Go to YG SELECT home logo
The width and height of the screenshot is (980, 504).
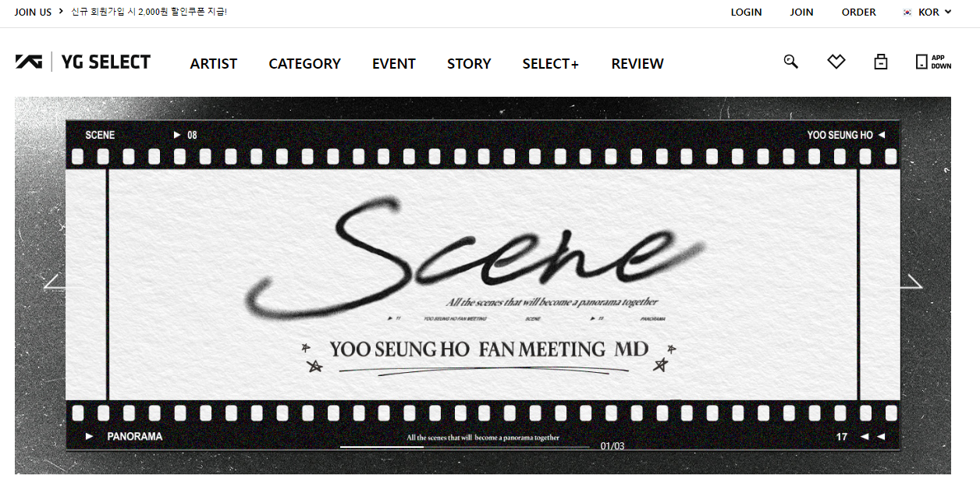point(83,62)
